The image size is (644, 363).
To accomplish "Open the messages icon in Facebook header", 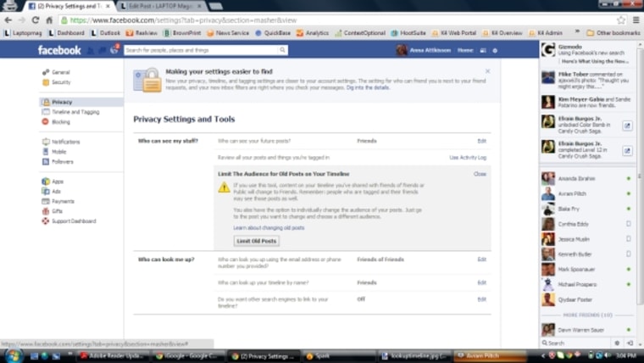I will point(103,50).
